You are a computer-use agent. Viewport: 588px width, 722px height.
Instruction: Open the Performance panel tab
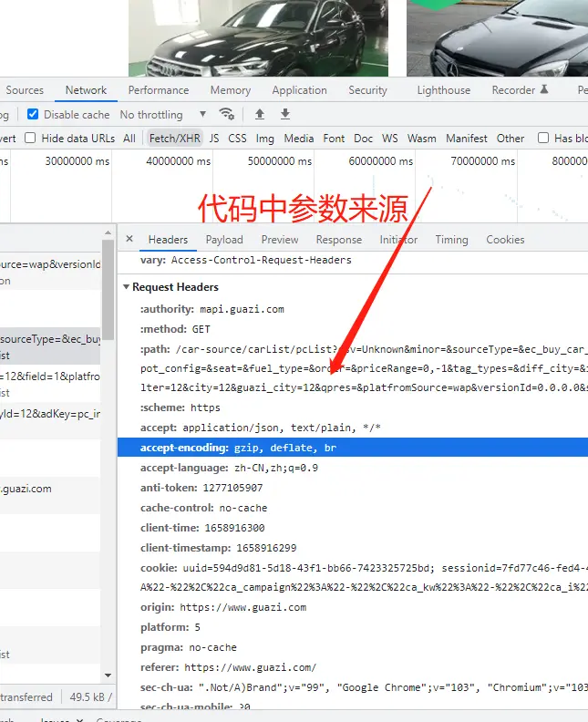(x=159, y=90)
